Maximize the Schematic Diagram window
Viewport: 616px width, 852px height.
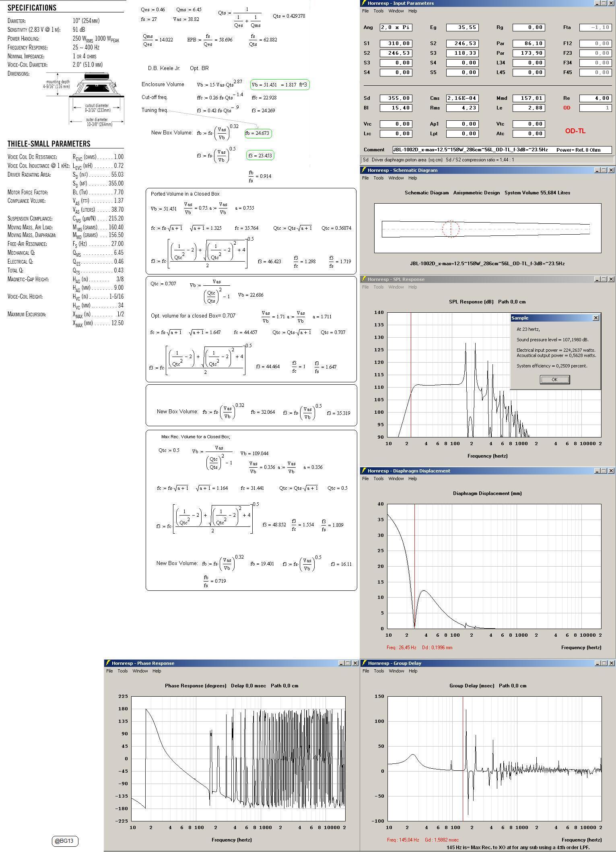click(x=604, y=170)
